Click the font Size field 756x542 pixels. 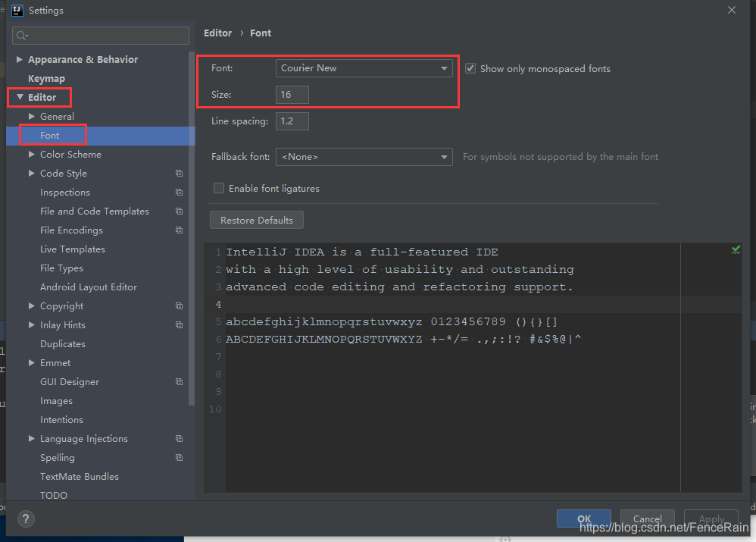point(292,95)
